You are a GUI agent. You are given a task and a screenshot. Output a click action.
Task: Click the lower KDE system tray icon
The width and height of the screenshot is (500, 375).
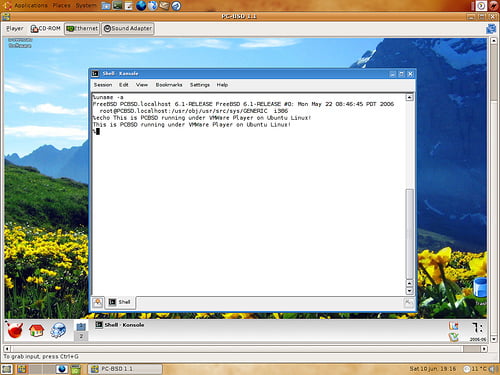(x=454, y=337)
